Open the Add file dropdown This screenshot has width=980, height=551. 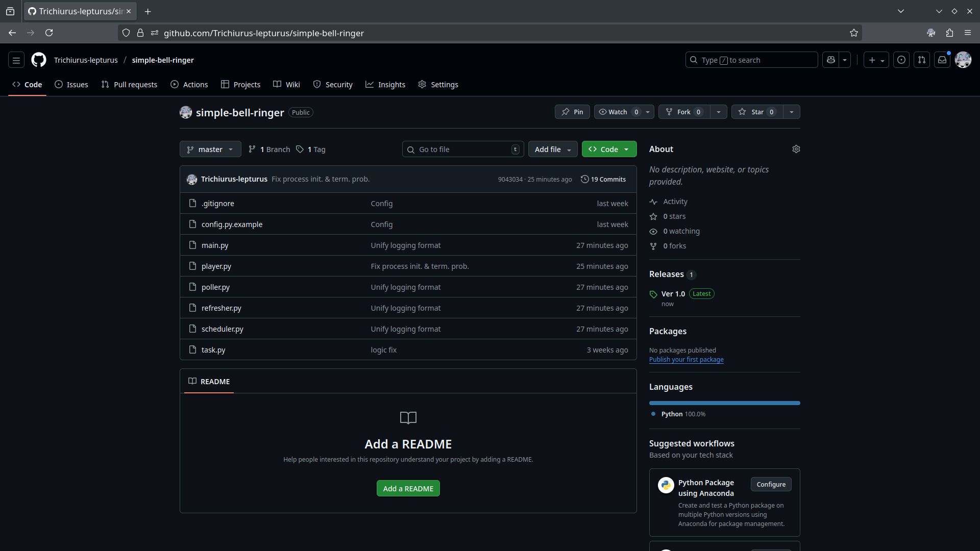(x=553, y=149)
